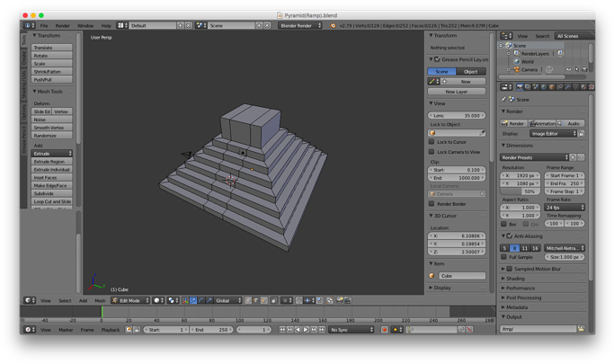
Task: Open the File menu
Action: tap(44, 26)
